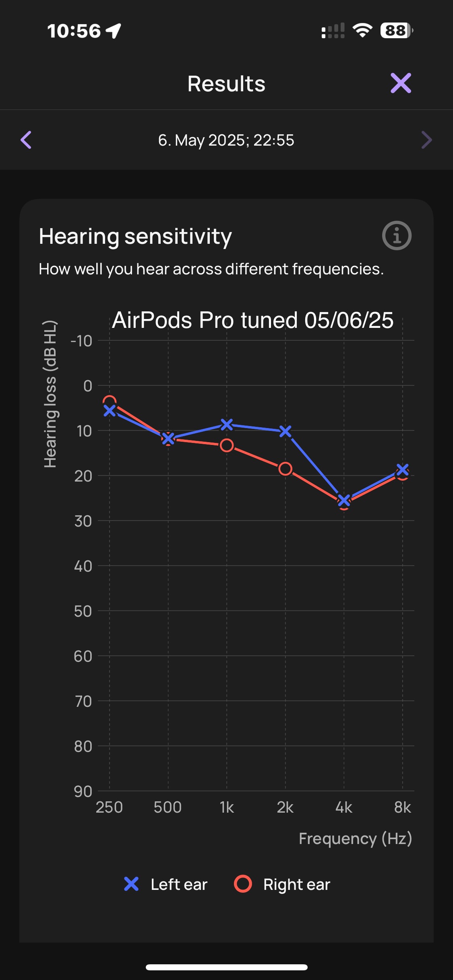This screenshot has height=980, width=453.
Task: Tap the AirPods Pro tuned 05/06/25 chart title
Action: click(x=252, y=320)
